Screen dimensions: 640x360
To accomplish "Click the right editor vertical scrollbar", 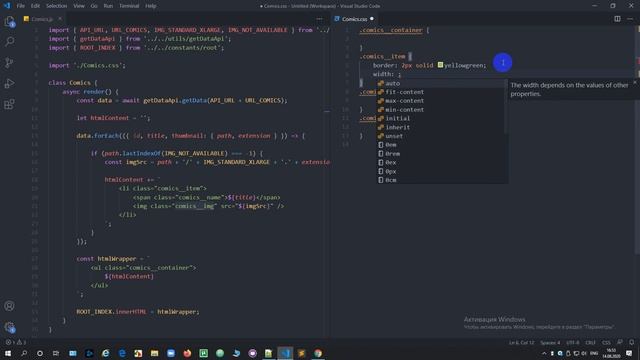I will 638,139.
